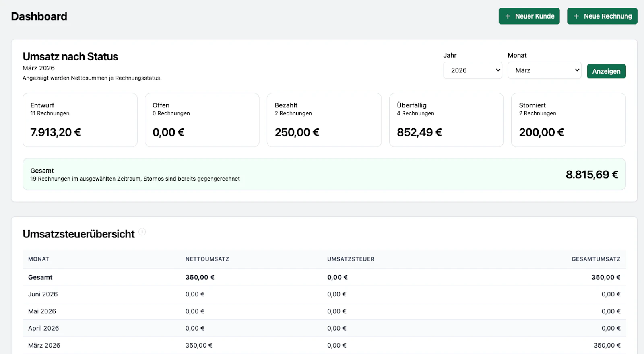Select the März 2026 table row
Viewport: 644px width, 354px height.
click(x=324, y=345)
